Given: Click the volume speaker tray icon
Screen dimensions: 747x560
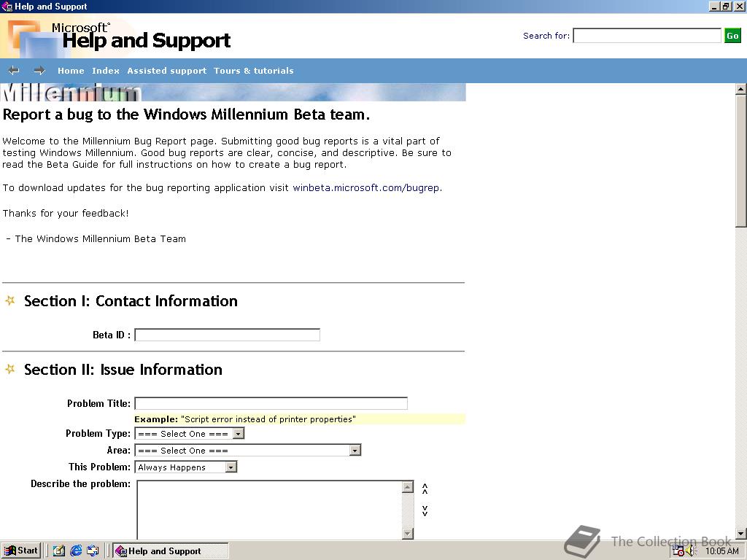Looking at the screenshot, I should click(x=691, y=551).
